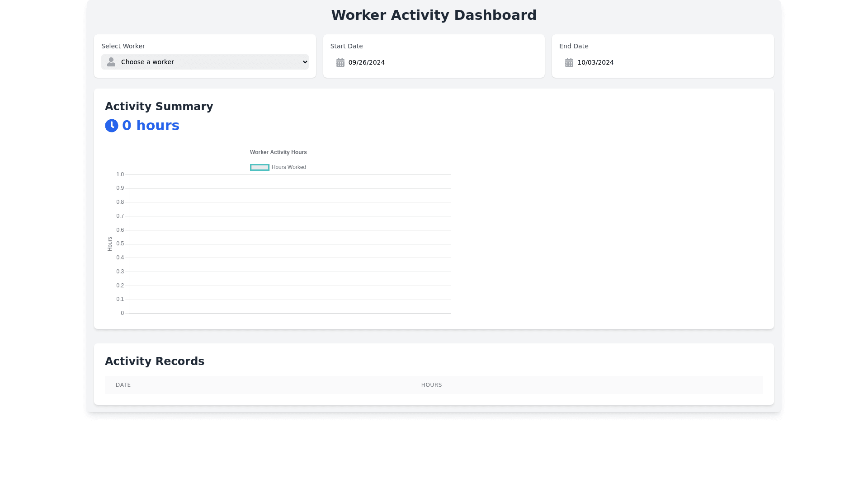Image resolution: width=868 pixels, height=488 pixels.
Task: Click the Activity Records heading
Action: pos(155,361)
